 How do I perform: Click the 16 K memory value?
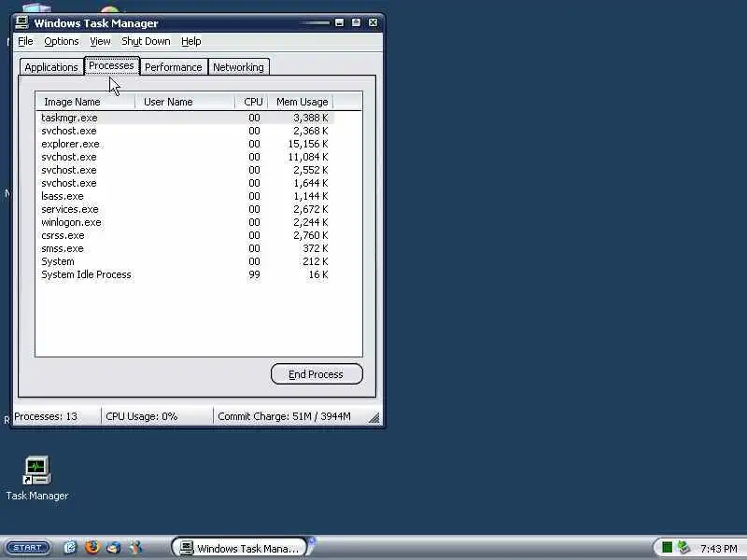318,274
